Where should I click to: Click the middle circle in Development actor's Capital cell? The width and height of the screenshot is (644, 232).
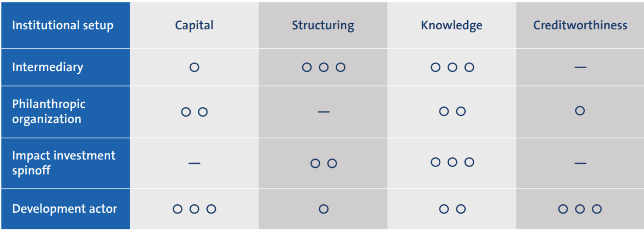tap(194, 209)
